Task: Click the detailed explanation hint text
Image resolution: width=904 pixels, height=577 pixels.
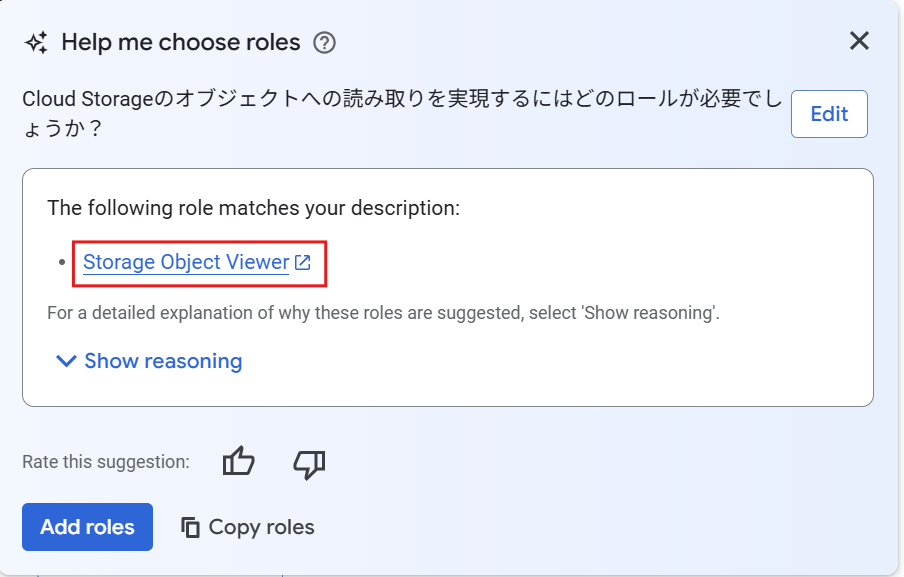Action: pos(383,313)
